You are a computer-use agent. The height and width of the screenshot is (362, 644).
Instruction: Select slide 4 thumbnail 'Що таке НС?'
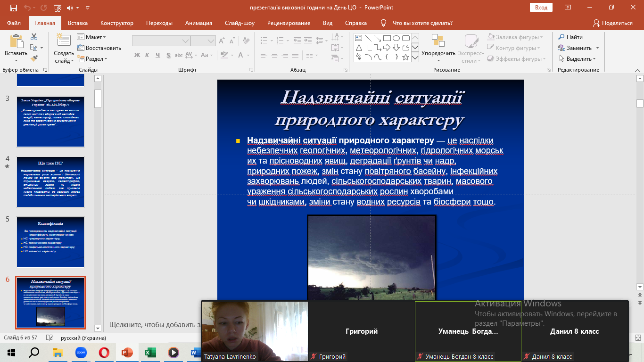tap(50, 182)
